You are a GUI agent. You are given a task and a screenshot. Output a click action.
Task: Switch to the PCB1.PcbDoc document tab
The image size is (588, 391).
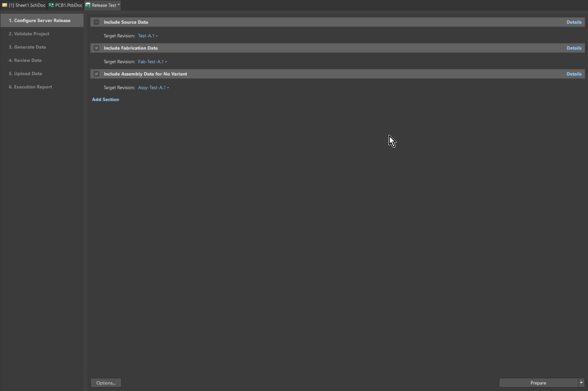tap(66, 5)
